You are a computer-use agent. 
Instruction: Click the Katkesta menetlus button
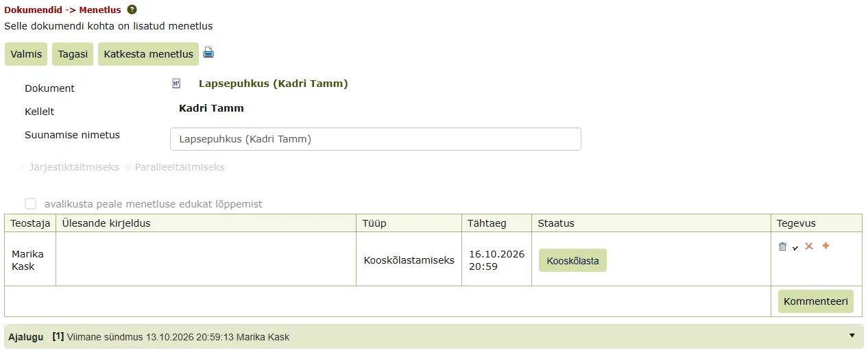coord(149,54)
